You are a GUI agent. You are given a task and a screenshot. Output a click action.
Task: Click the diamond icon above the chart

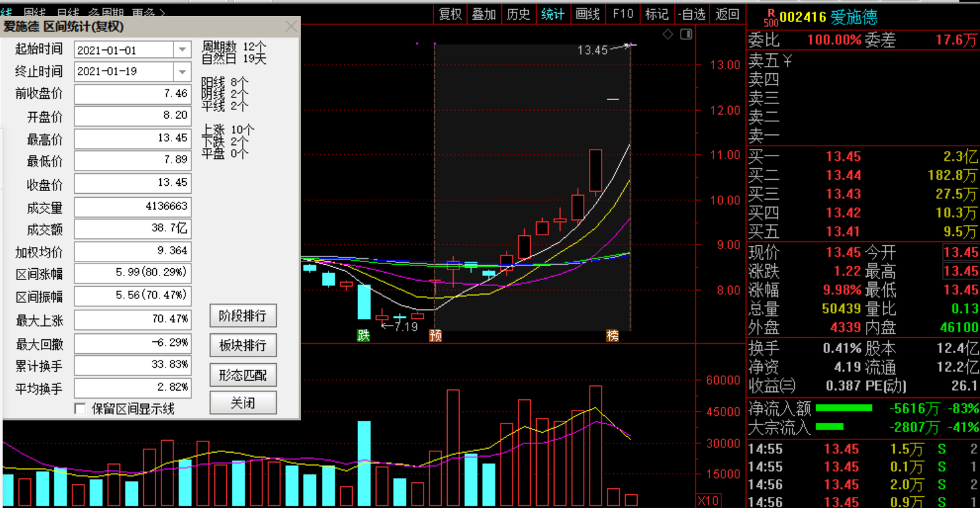coord(667,35)
